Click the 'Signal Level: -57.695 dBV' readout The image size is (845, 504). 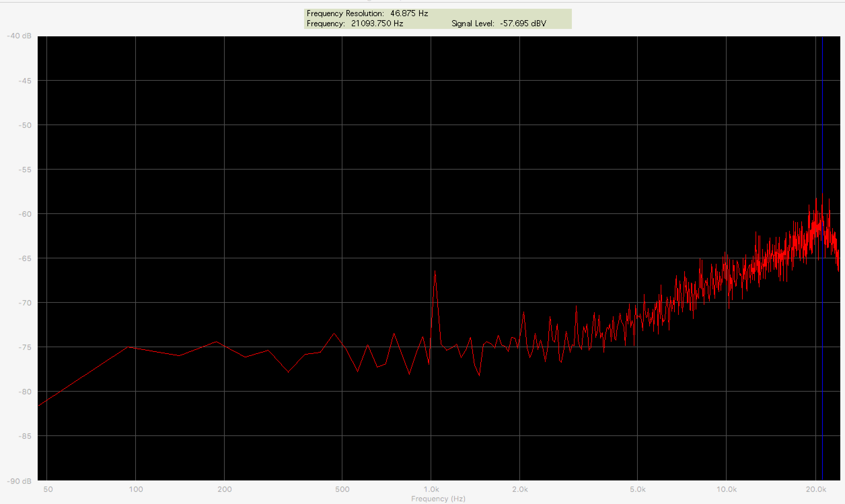pyautogui.click(x=499, y=24)
